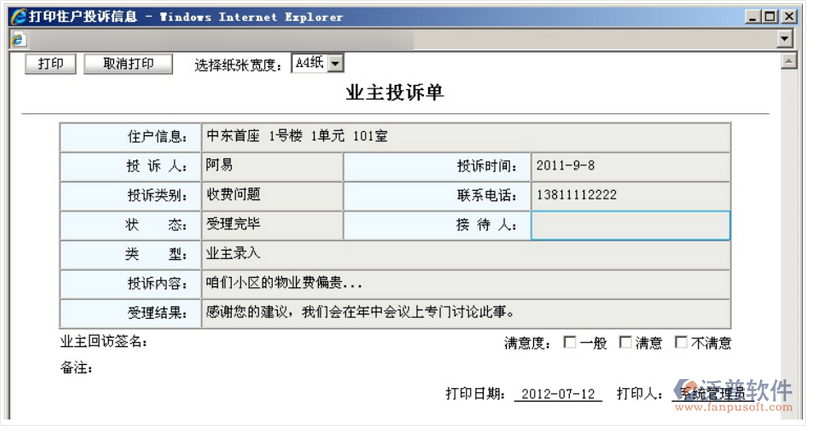Click the scrollbar up arrow

[789, 62]
